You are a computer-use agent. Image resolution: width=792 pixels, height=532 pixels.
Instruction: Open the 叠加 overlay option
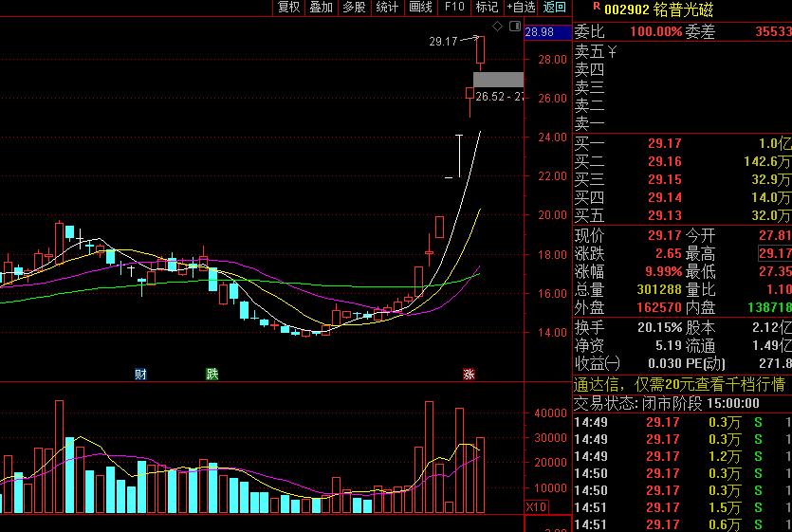pos(322,7)
